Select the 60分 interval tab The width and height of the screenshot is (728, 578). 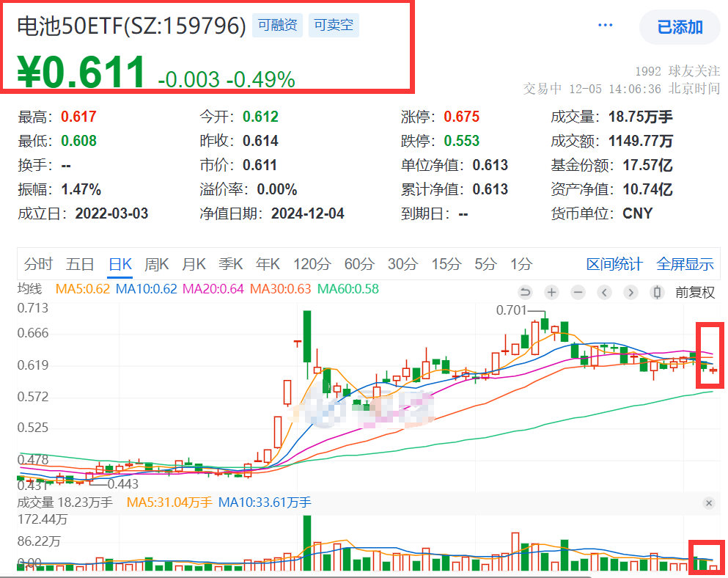[359, 263]
